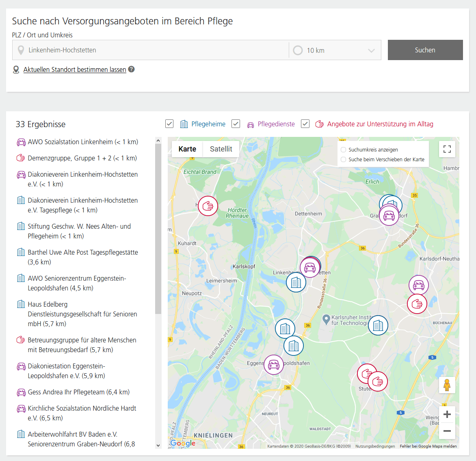Click building marker near Karlsruher Institut für Technologie
This screenshot has width=476, height=461.
point(378,325)
